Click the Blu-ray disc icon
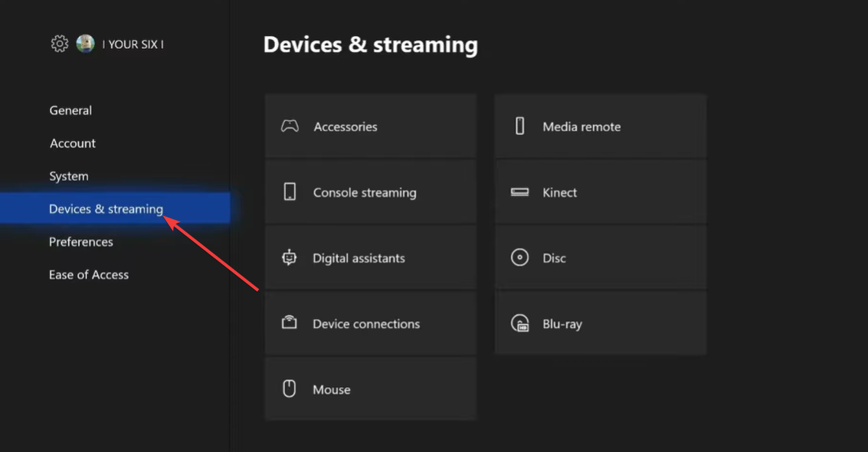The width and height of the screenshot is (868, 452). click(519, 323)
